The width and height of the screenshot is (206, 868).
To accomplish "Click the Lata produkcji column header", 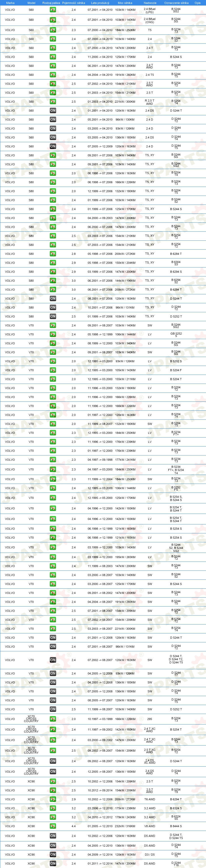I will point(100,3).
